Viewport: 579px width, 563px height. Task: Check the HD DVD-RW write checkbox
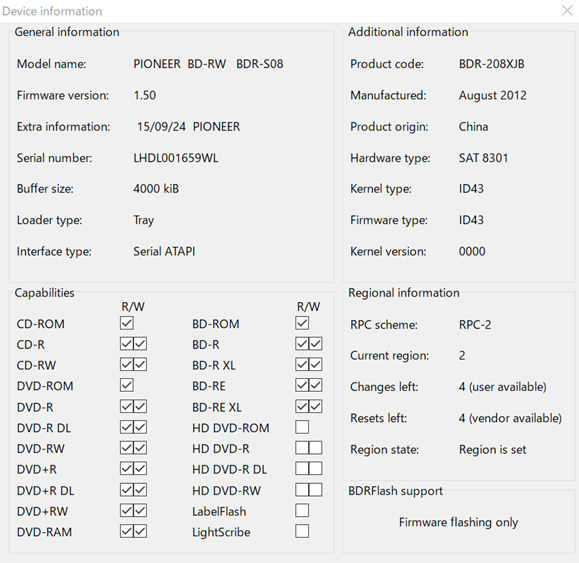(x=315, y=490)
